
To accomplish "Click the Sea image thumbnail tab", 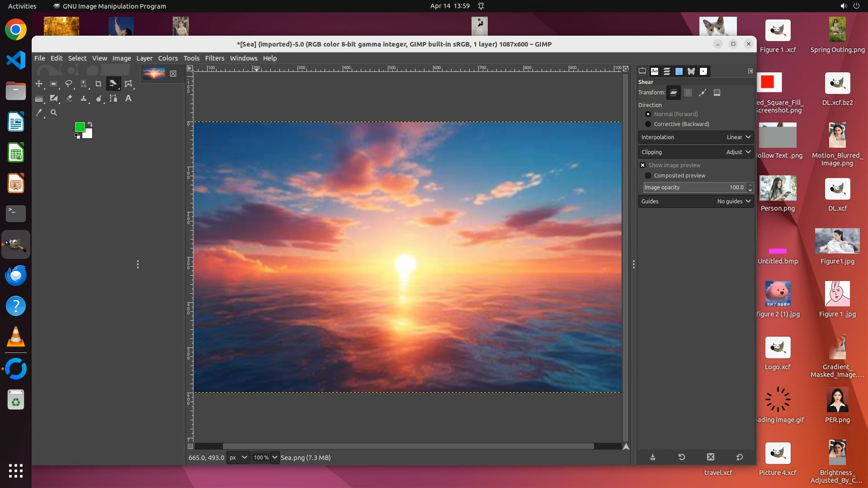I will click(154, 73).
